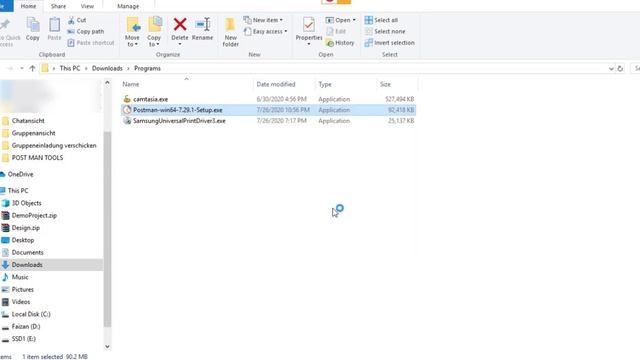Open Design.zip in navigation pane
The image size is (640, 360).
(x=26, y=228)
